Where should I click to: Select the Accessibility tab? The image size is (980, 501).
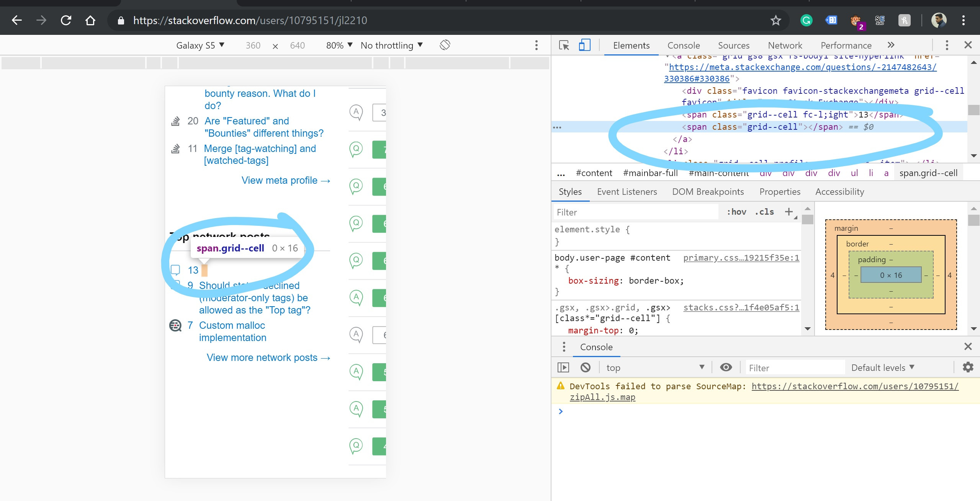839,192
